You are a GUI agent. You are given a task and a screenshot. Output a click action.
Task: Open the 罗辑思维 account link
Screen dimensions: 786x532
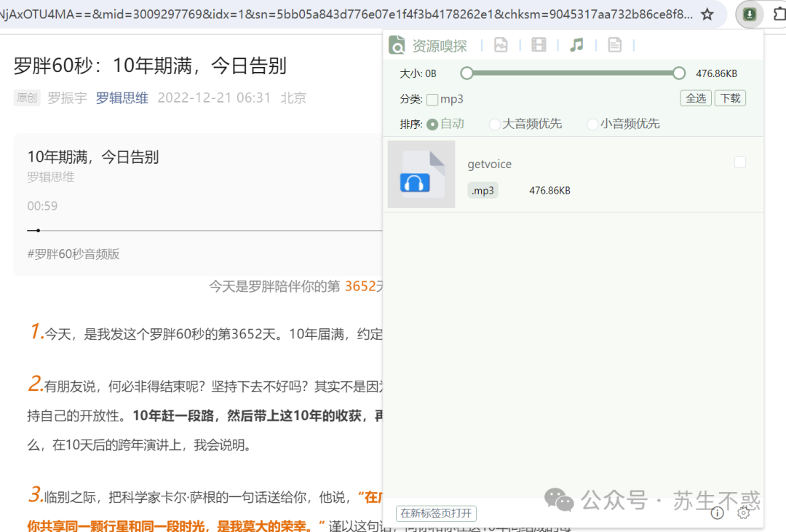click(x=122, y=98)
